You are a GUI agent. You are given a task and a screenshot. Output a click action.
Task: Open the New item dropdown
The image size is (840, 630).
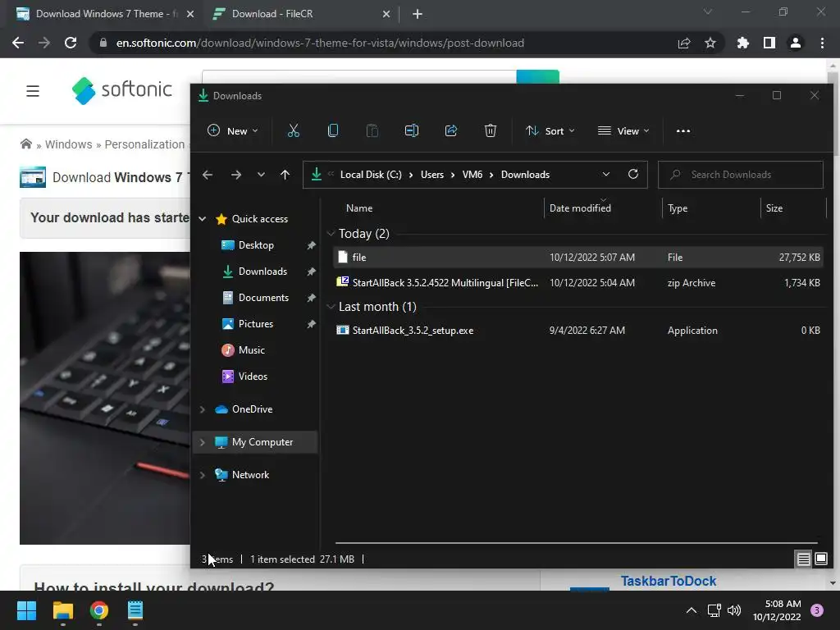point(232,130)
